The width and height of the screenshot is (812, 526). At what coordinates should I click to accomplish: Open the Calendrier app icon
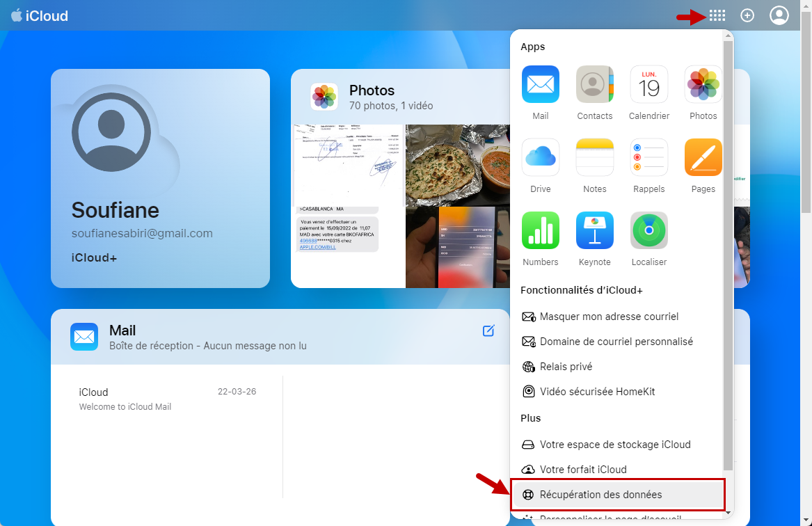point(649,84)
